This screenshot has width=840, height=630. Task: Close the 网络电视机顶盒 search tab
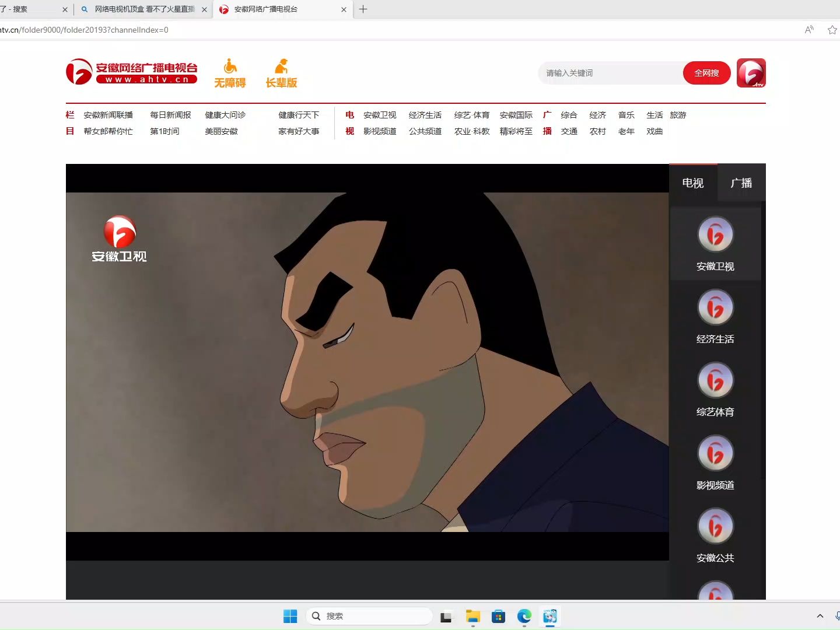pos(204,9)
